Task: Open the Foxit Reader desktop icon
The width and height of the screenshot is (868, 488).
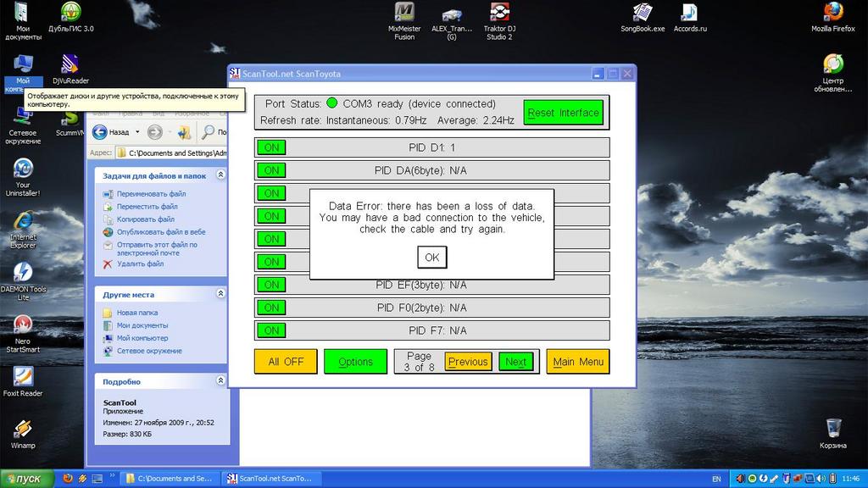Action: click(23, 376)
